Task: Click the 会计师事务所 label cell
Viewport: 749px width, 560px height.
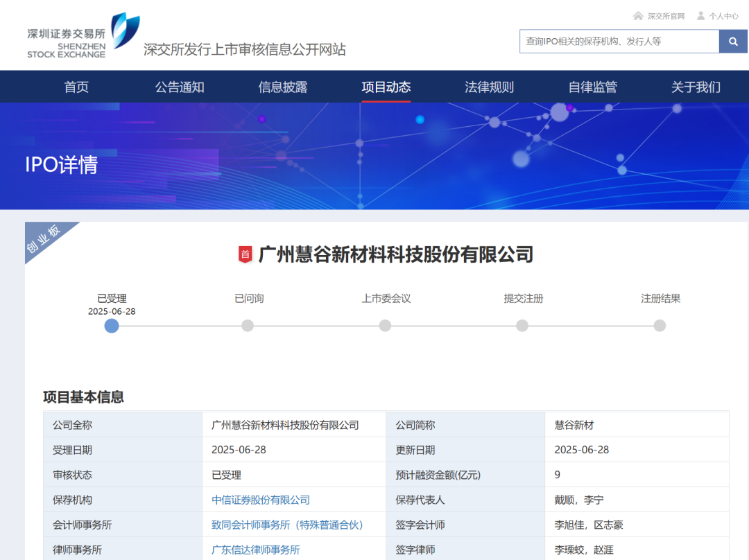Action: [x=123, y=525]
